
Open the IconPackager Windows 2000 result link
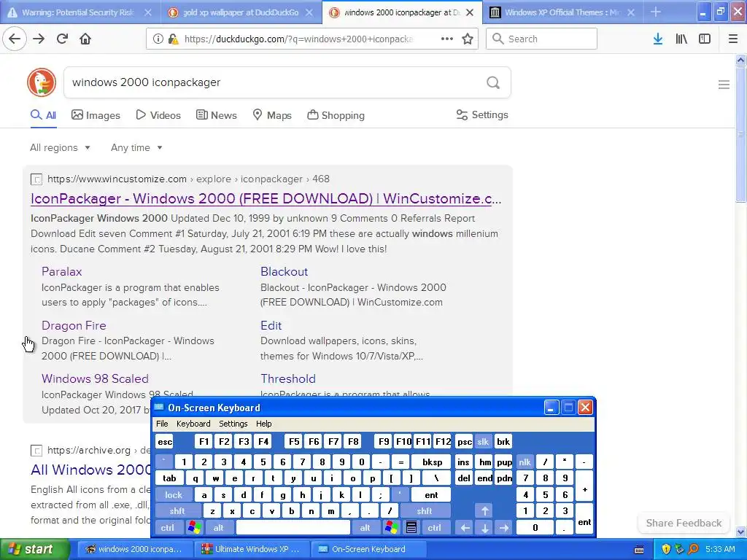[x=266, y=198]
